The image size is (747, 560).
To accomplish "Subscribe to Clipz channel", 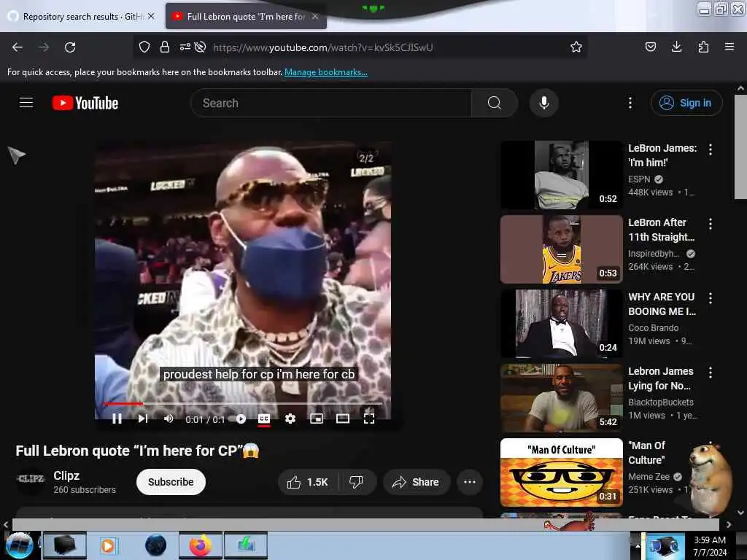I will pyautogui.click(x=171, y=482).
